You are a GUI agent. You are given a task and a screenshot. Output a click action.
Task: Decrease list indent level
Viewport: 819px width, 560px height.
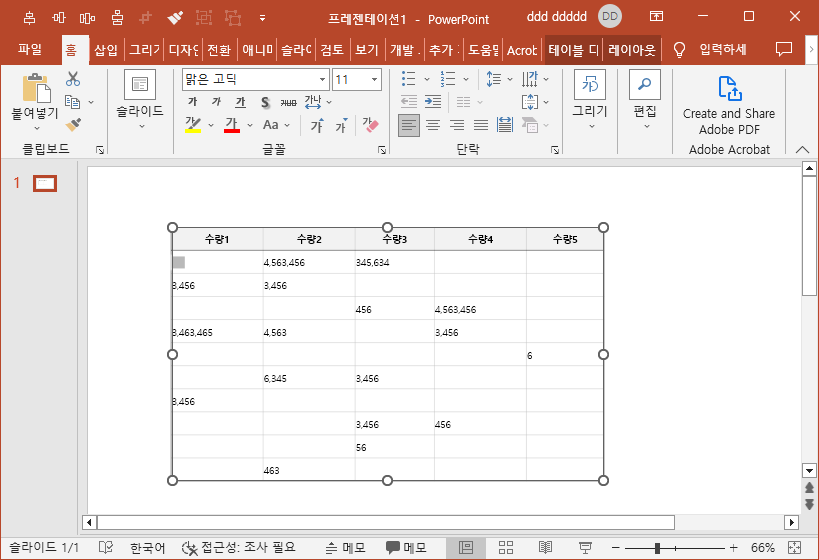(x=408, y=101)
